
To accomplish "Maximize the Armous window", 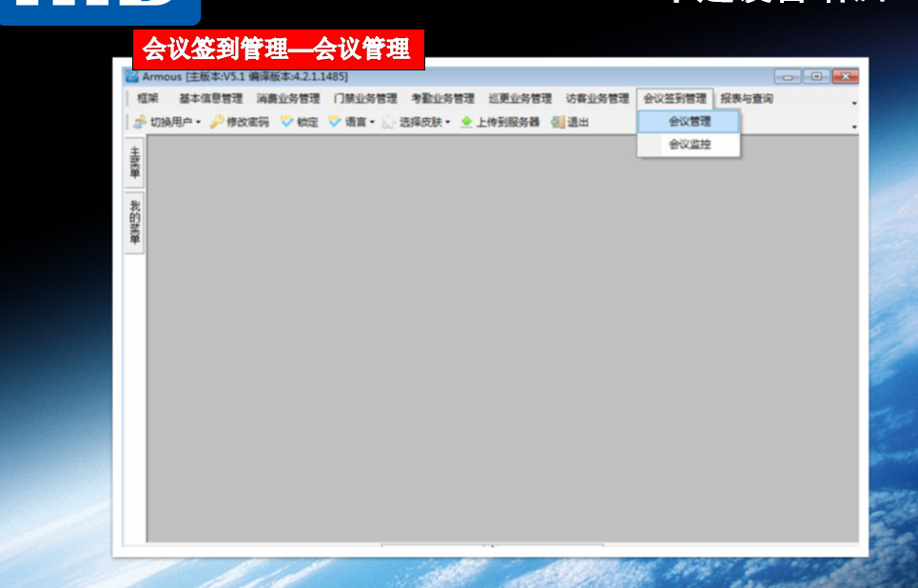I will click(x=816, y=76).
